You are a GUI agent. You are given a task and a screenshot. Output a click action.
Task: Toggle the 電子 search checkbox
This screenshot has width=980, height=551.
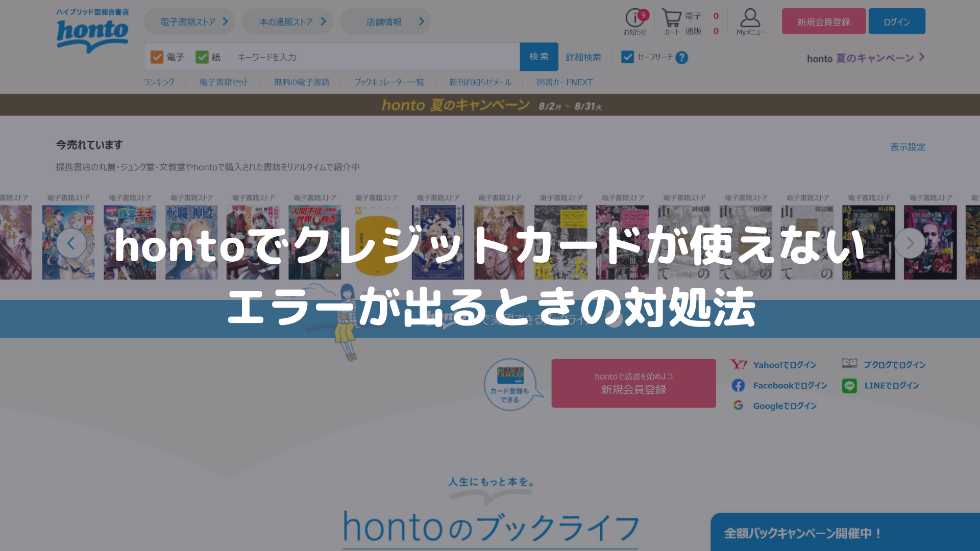(157, 57)
